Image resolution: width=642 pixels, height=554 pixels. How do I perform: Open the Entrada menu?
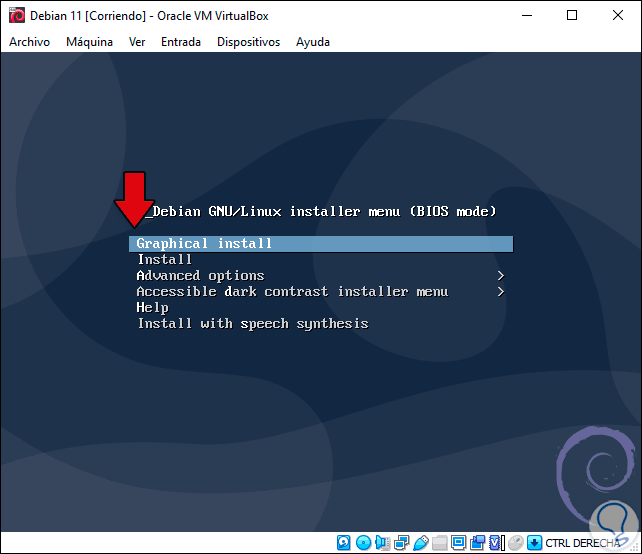tap(181, 42)
